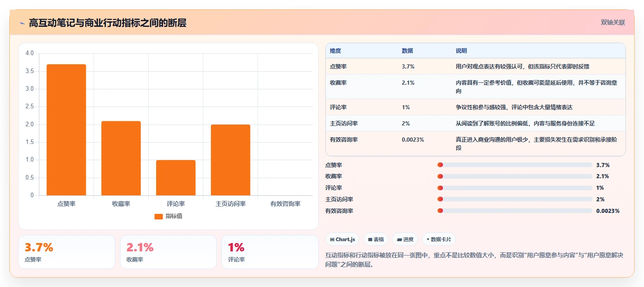Click the 有效咨询率 row name in the table

click(x=344, y=139)
